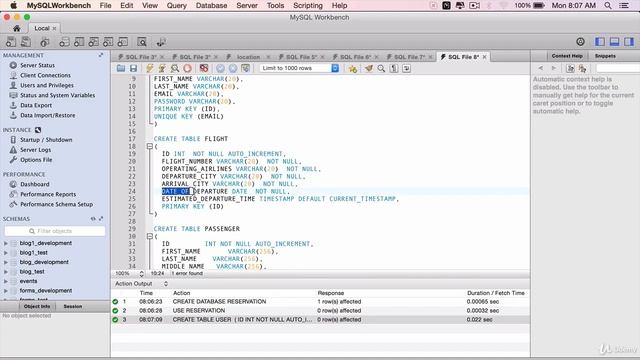Open Users and Privileges
Viewport: 640px width, 360px height.
click(47, 85)
